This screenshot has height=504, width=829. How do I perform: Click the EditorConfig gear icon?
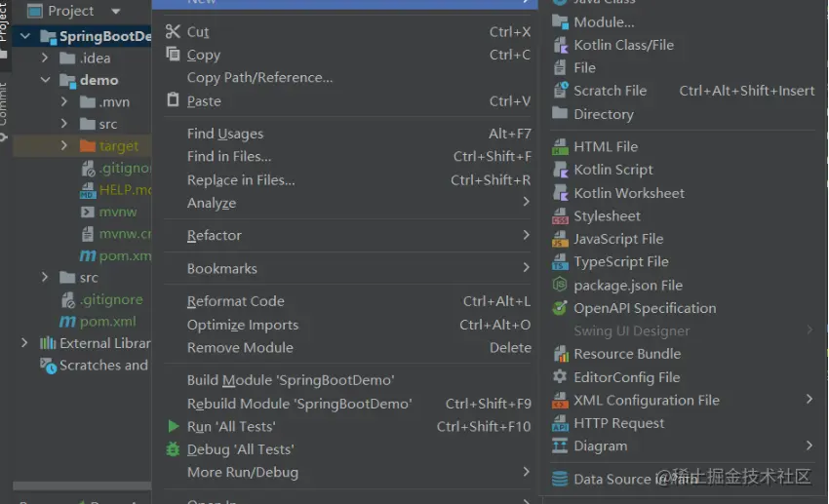(x=560, y=377)
